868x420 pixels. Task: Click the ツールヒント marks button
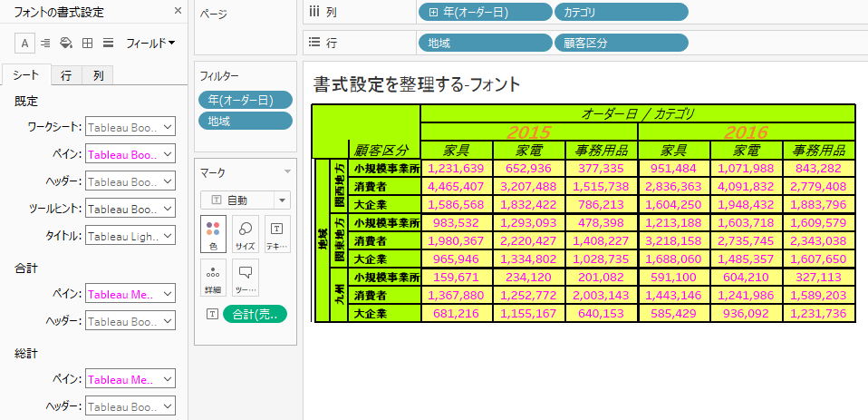point(246,277)
